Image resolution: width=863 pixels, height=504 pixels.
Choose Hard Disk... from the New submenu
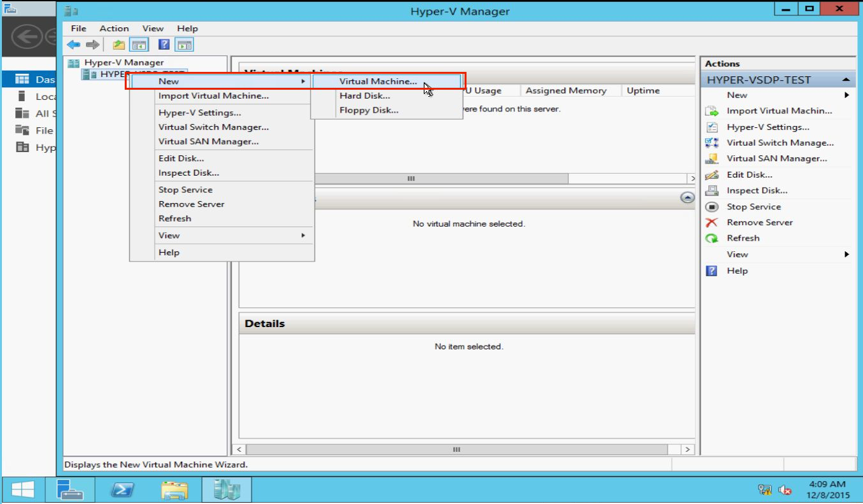pos(386,96)
